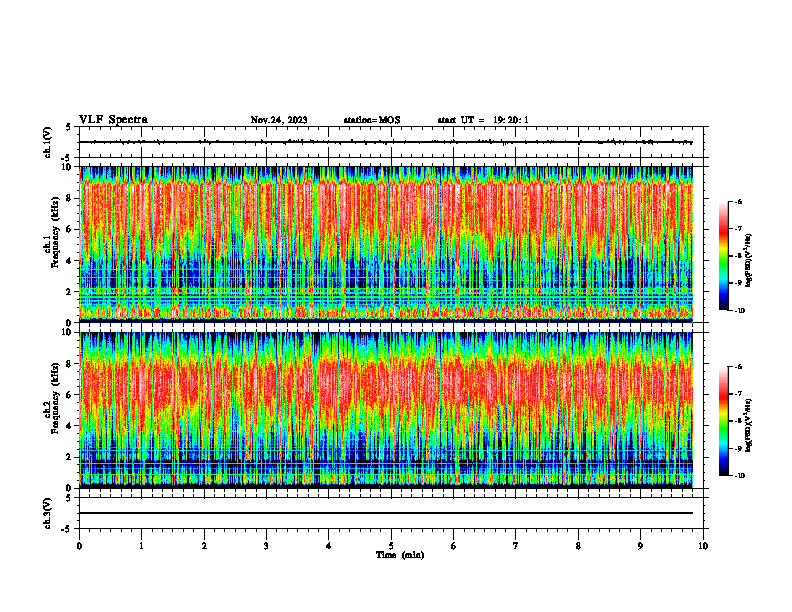Screen dimensions: 792x612
Task: Click time axis tick label "5"
Action: [x=391, y=546]
